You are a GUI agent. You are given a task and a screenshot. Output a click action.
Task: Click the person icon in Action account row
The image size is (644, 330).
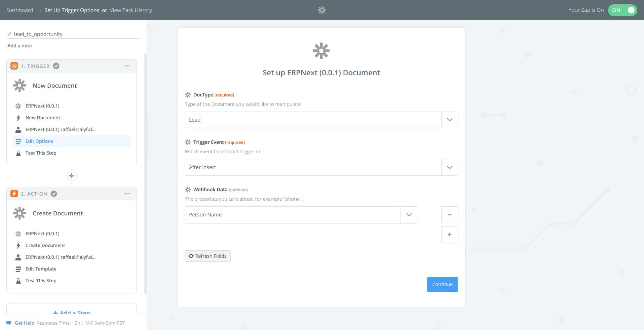coord(18,257)
